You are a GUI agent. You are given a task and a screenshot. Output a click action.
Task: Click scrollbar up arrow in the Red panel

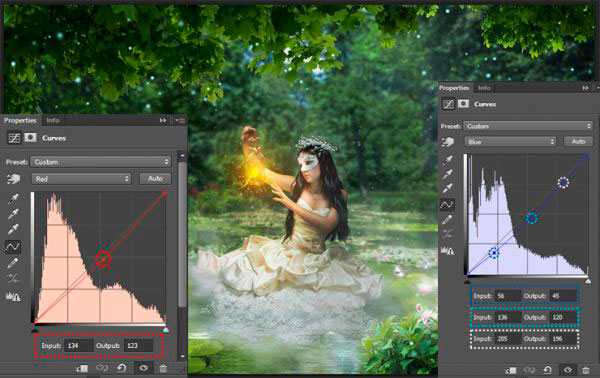(x=182, y=156)
